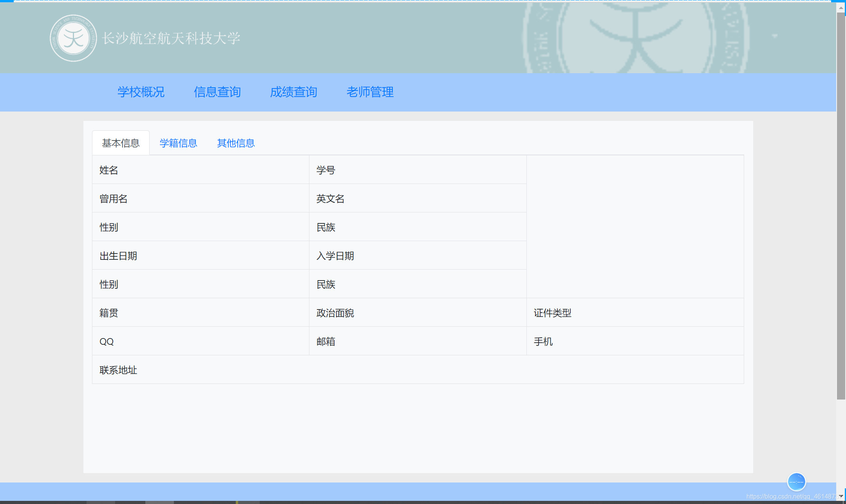This screenshot has height=504, width=846.
Task: Open the 学校概况 menu
Action: [141, 92]
